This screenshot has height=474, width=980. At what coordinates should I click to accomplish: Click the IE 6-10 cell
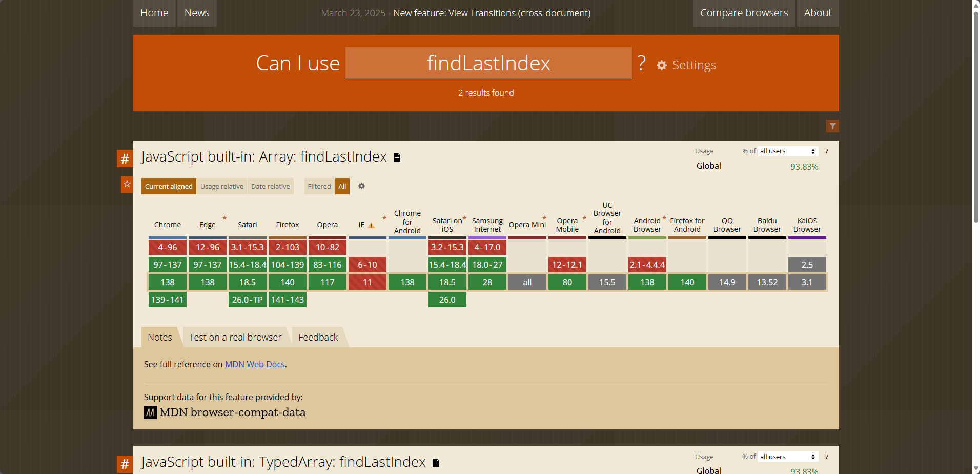(x=367, y=265)
